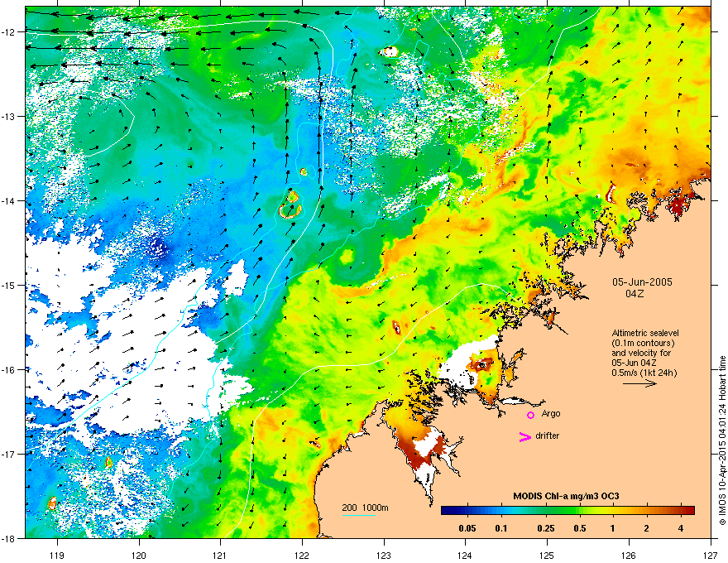728x563 pixels.
Task: Click the cyan 200 1000m depth legend line
Action: coord(359,515)
